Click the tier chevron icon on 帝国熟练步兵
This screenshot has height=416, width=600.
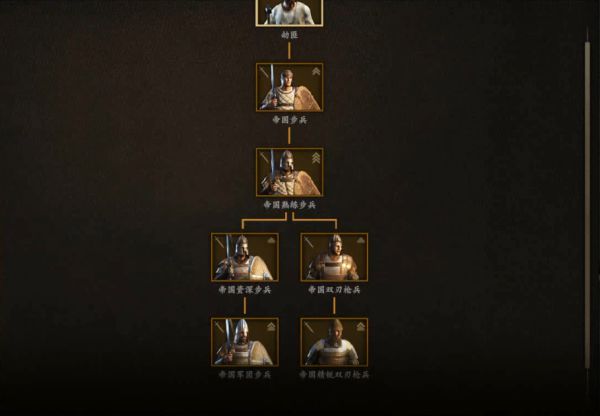click(x=316, y=158)
